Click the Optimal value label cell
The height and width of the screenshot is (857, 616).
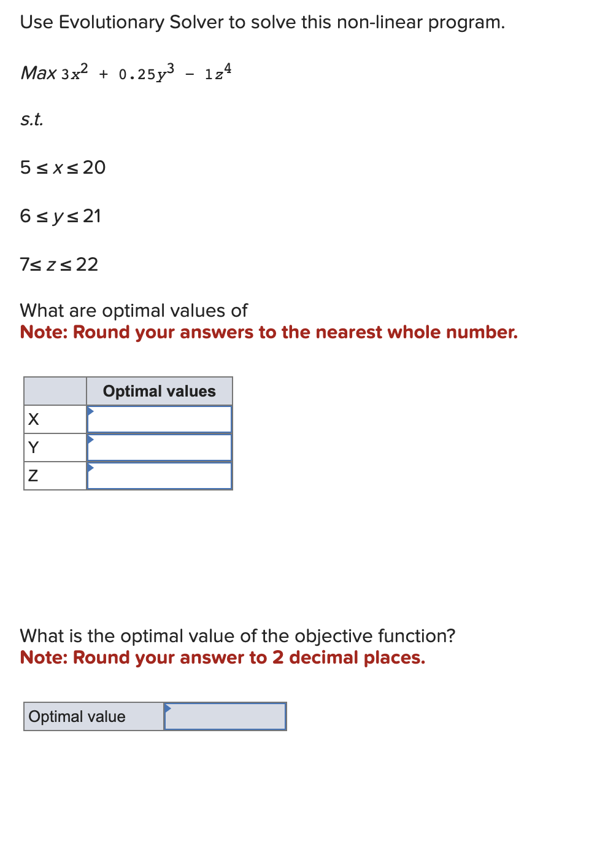(x=77, y=716)
